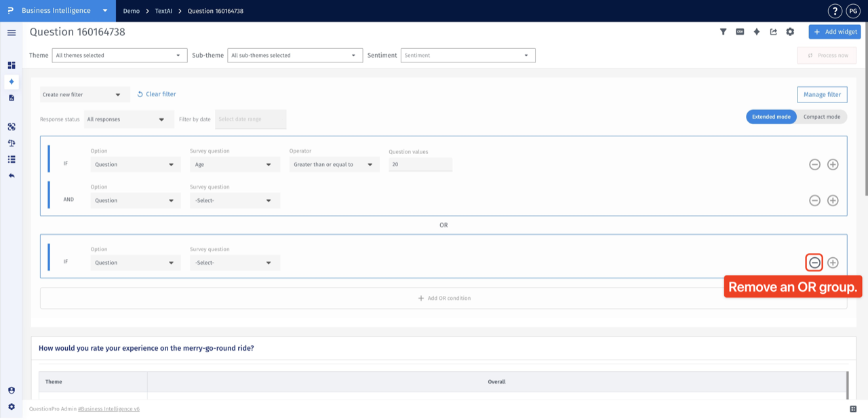Screen dimensions: 868x420
Task: Open Survey question Select dropdown in OR group
Action: pyautogui.click(x=235, y=263)
